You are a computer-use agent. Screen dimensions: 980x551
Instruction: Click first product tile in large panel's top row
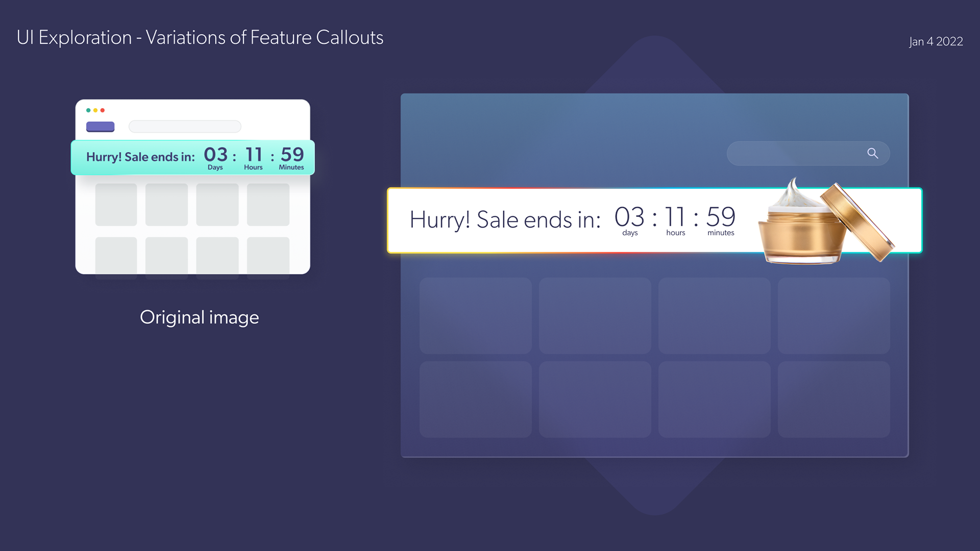[x=476, y=316]
